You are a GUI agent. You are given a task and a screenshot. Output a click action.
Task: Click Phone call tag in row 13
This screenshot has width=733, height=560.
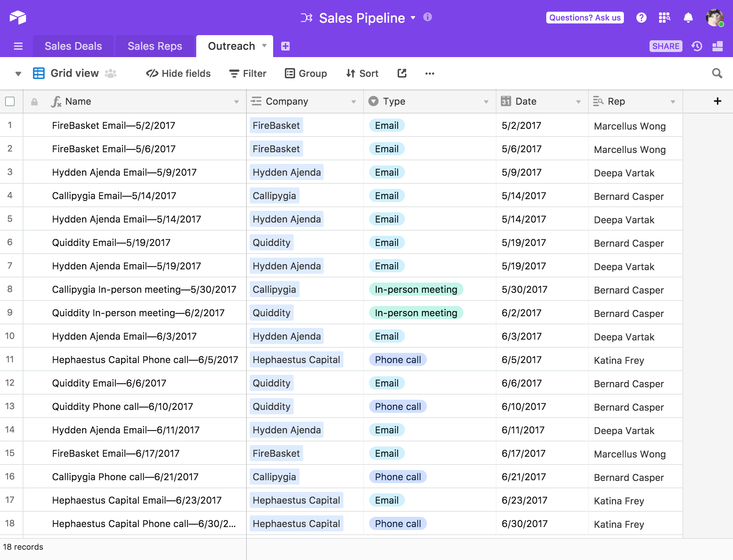coord(398,407)
